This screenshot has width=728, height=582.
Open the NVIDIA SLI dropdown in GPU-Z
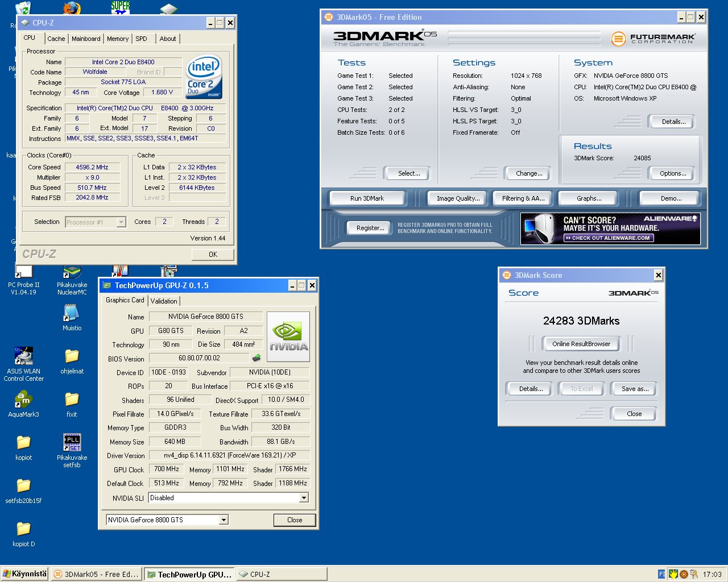[304, 498]
